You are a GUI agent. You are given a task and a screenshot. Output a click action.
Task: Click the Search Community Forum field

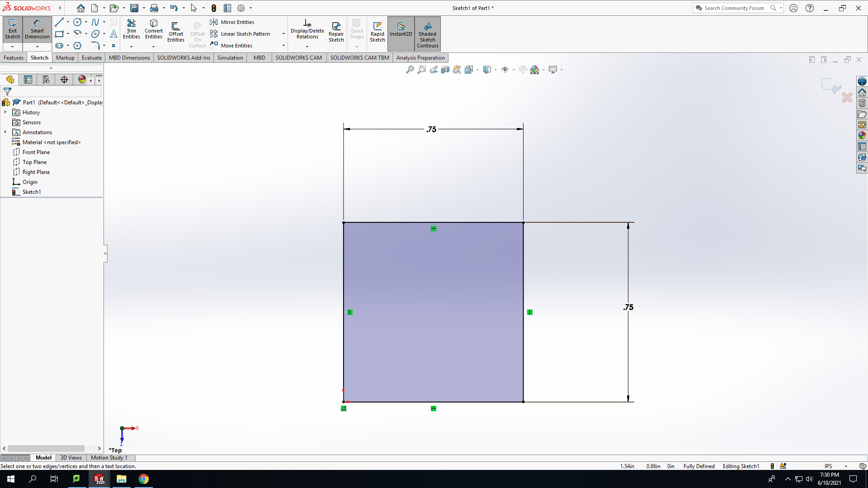coord(734,8)
